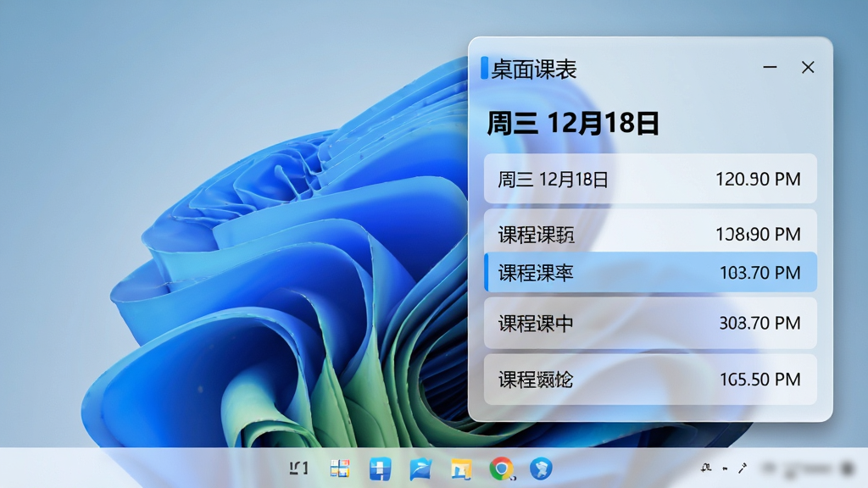Select the 课程课中 row
The image size is (868, 488).
pos(650,323)
